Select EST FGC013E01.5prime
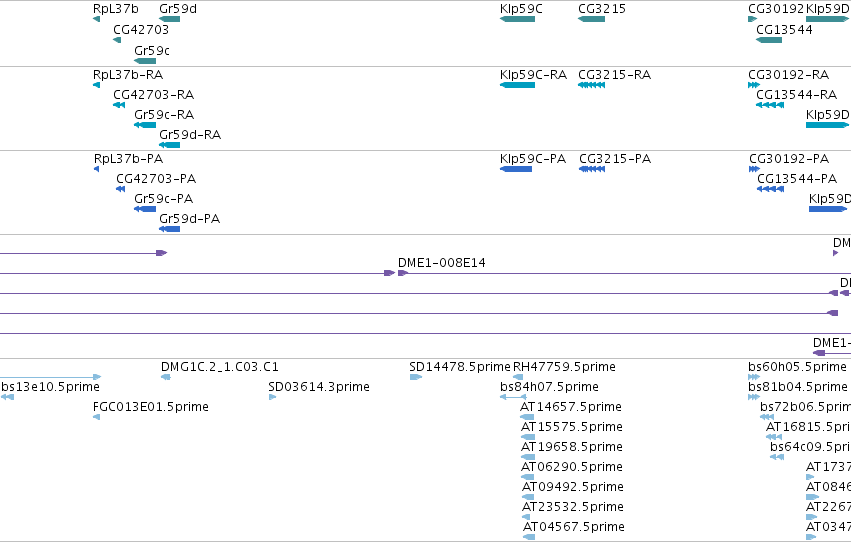This screenshot has height=542, width=851. click(x=97, y=418)
